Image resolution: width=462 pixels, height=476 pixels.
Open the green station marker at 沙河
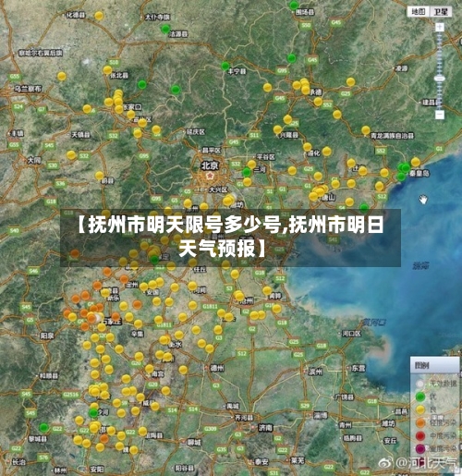point(93,413)
